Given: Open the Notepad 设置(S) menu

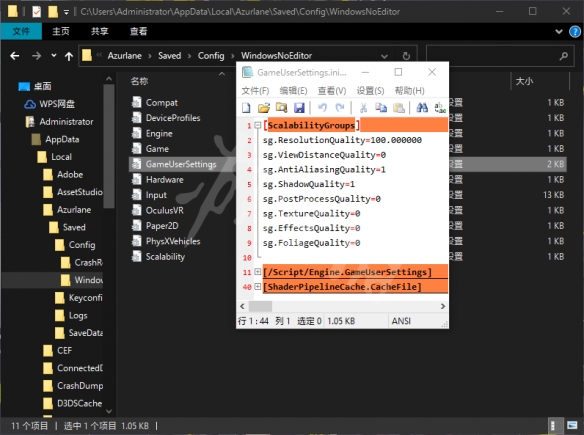Looking at the screenshot, I should [x=370, y=91].
